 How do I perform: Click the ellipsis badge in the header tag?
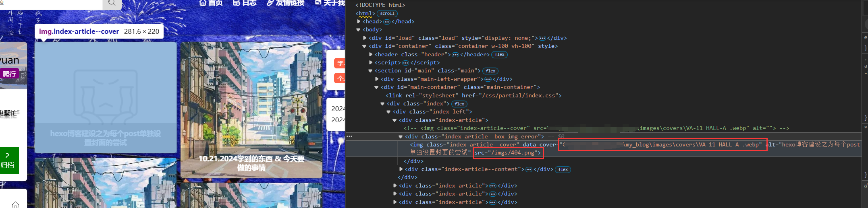(x=455, y=55)
